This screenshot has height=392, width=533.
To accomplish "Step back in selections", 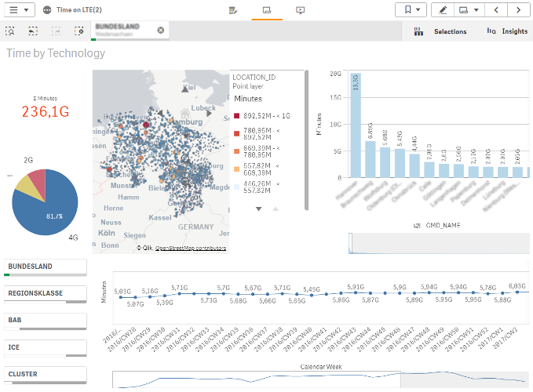I will [x=33, y=31].
